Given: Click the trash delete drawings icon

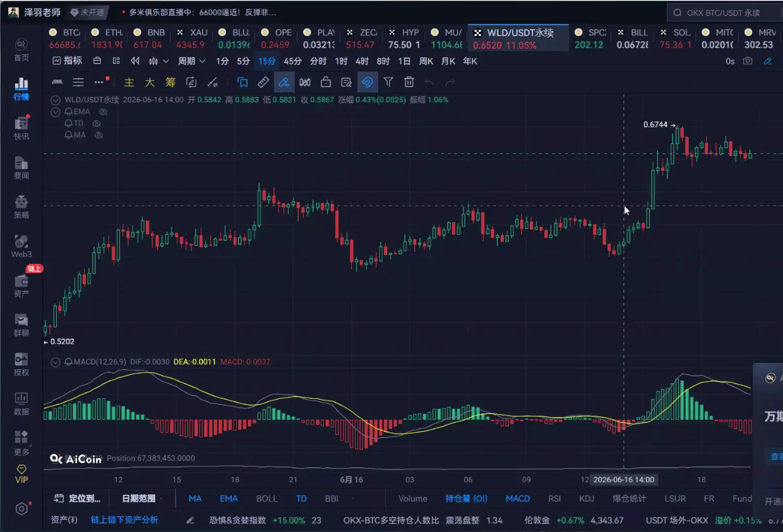Looking at the screenshot, I should click(x=409, y=82).
